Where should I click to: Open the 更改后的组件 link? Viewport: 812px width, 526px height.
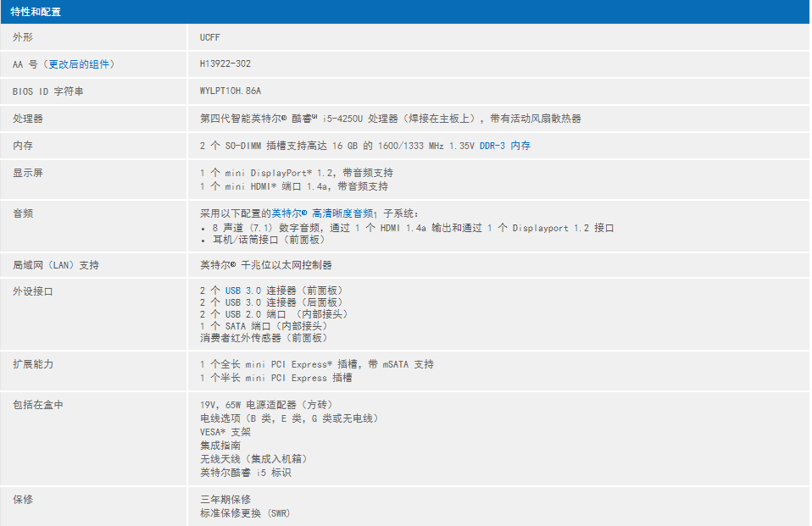(x=79, y=64)
